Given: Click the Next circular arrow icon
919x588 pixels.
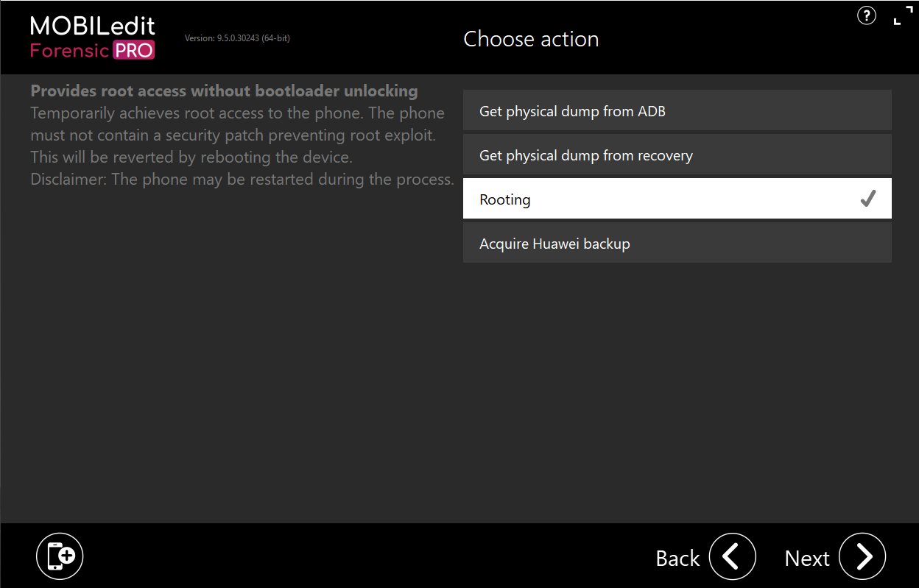Looking at the screenshot, I should 862,556.
